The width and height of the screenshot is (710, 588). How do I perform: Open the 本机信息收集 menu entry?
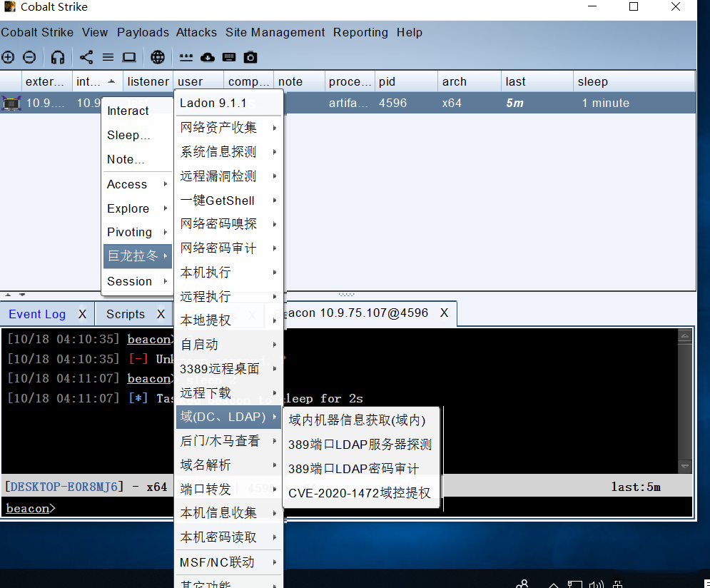point(228,513)
